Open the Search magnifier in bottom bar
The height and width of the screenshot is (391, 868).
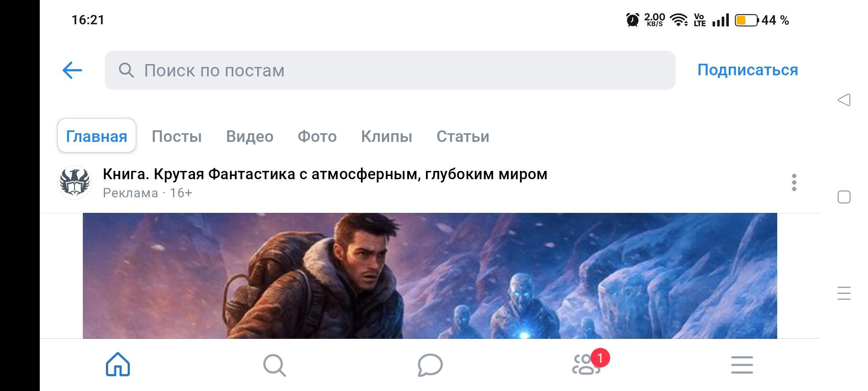coord(275,365)
